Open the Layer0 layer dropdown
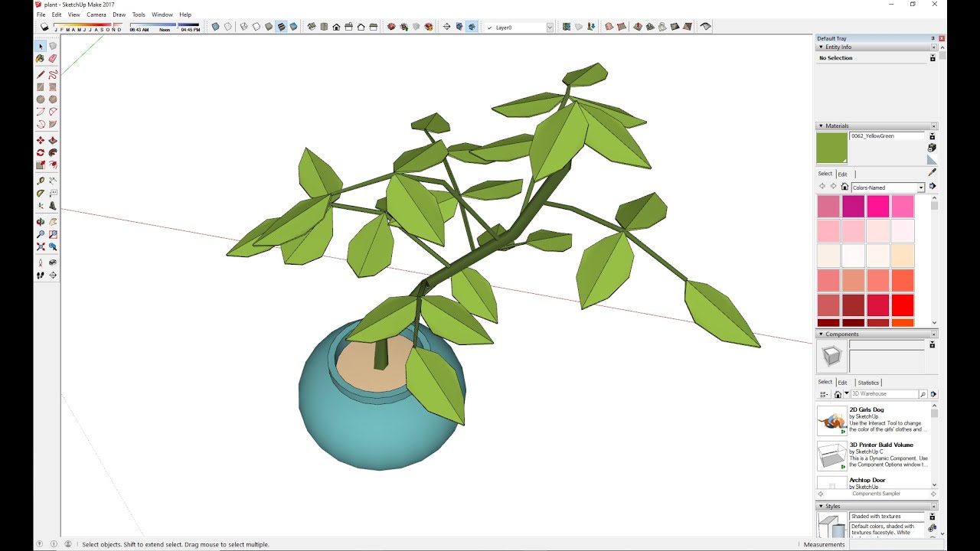The image size is (980, 551). pos(549,28)
